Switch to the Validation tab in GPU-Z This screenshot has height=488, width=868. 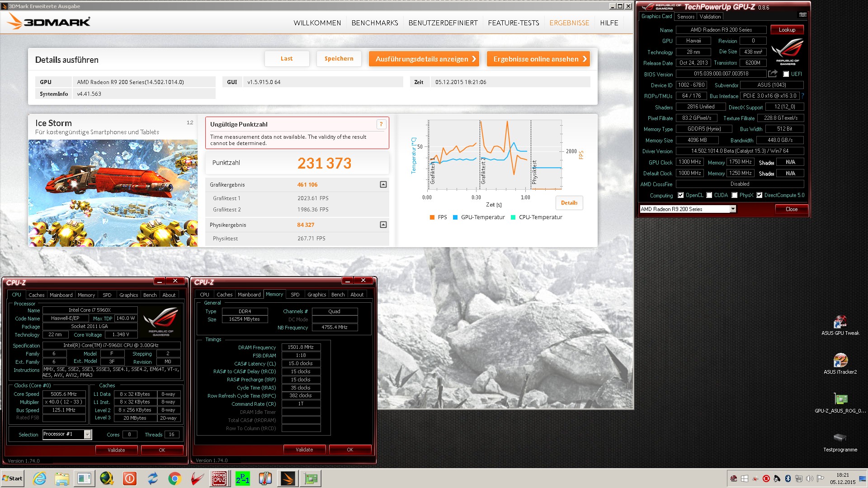click(x=710, y=17)
